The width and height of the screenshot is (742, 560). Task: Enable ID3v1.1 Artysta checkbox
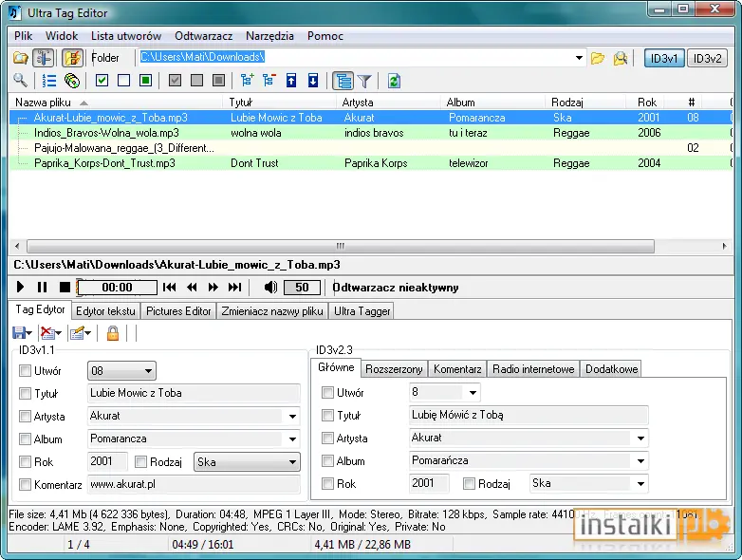(x=25, y=416)
